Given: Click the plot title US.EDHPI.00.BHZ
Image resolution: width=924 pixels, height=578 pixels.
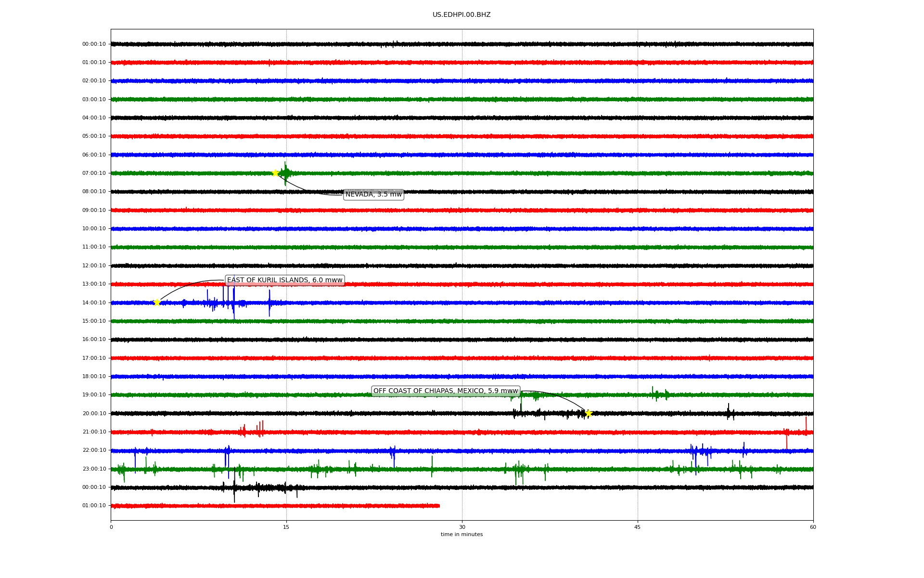Looking at the screenshot, I should (x=462, y=15).
